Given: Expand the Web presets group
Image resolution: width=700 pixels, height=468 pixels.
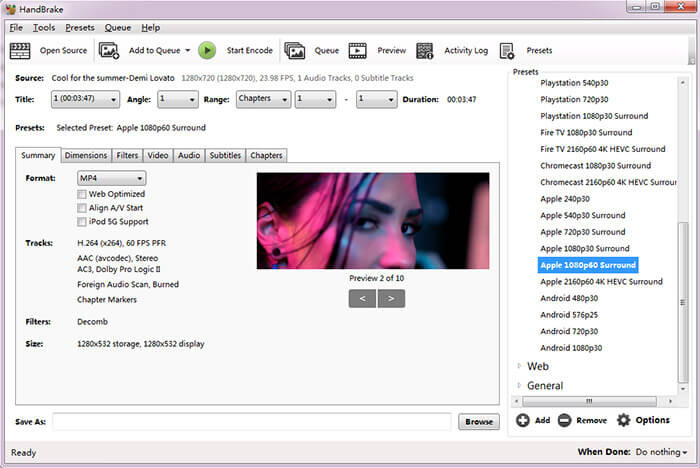Looking at the screenshot, I should [x=519, y=366].
